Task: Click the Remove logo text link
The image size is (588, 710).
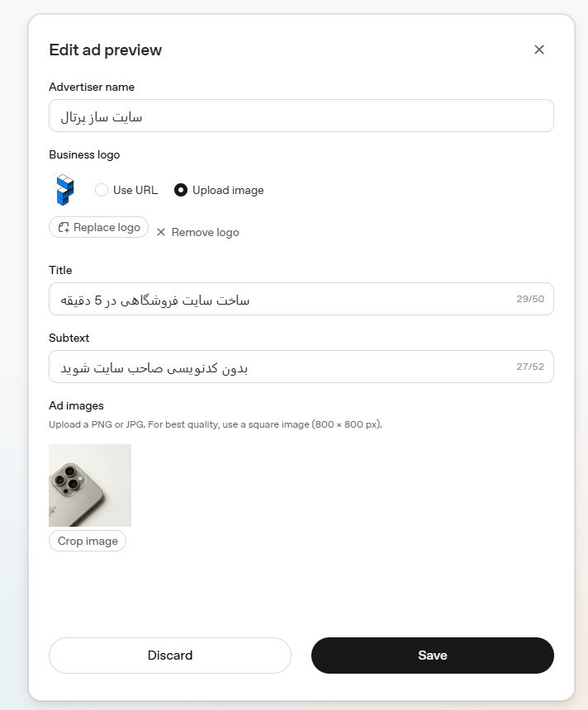Action: (x=205, y=232)
